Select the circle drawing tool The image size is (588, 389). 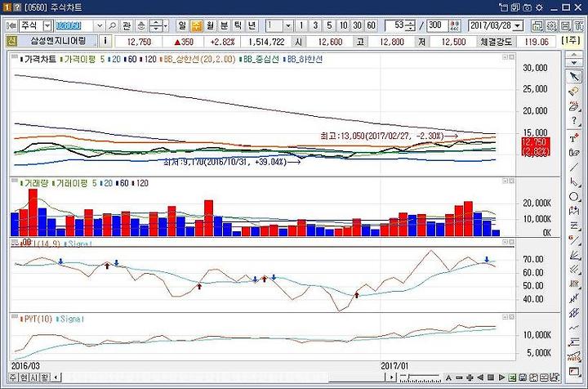[574, 197]
